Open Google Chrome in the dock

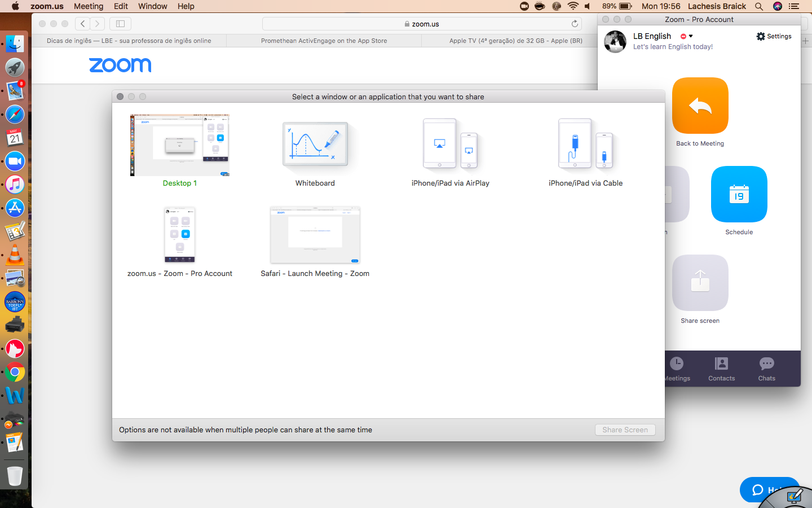pyautogui.click(x=15, y=373)
